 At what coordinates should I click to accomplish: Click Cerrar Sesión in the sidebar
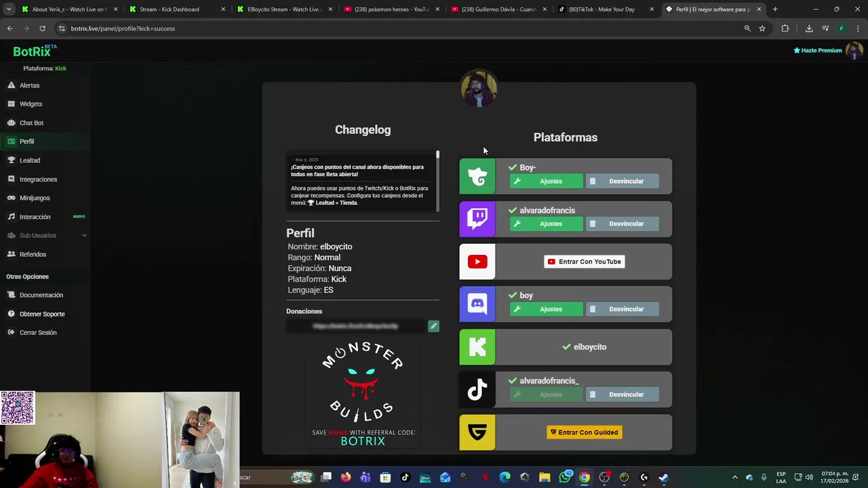[x=38, y=332]
